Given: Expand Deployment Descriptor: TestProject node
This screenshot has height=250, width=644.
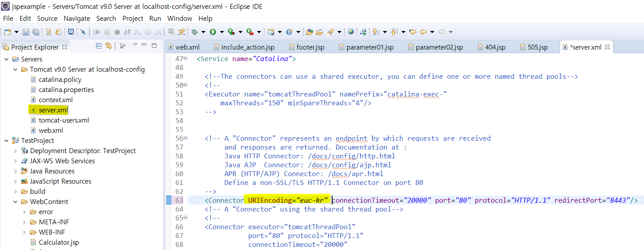Looking at the screenshot, I should pos(15,150).
